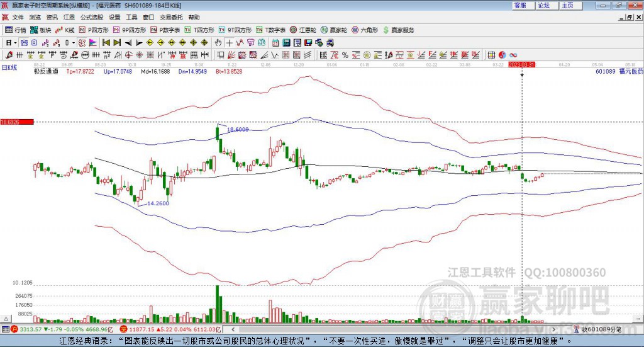Open the calendar icon in toolbar

[x=275, y=43]
